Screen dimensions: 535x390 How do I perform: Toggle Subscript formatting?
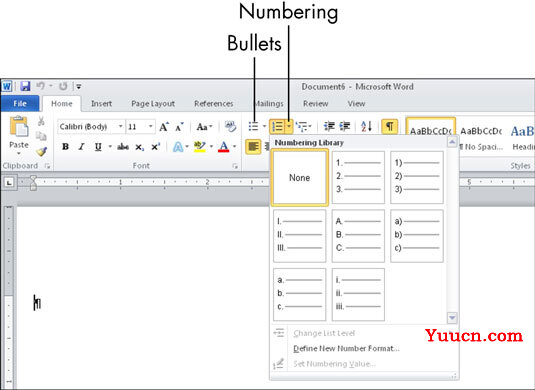[x=139, y=147]
